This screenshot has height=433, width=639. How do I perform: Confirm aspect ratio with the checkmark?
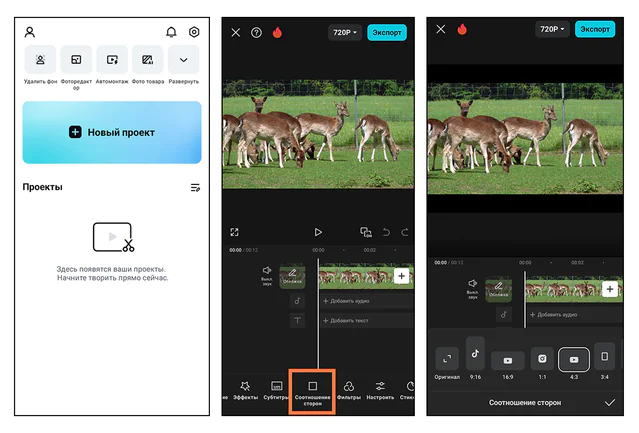coord(610,402)
